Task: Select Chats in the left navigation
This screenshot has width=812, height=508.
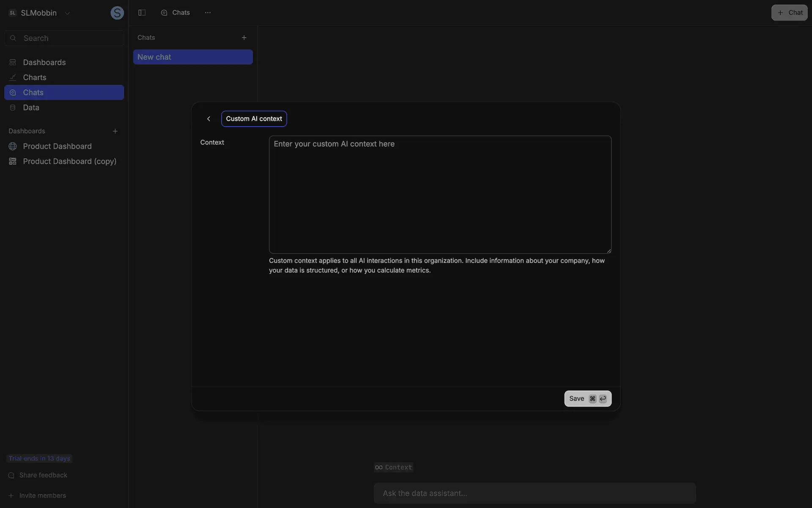Action: [x=33, y=93]
